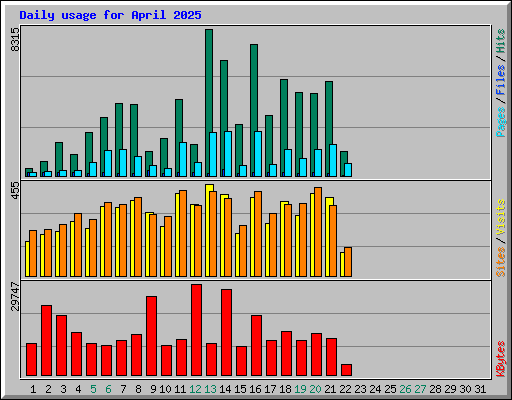Select the day 5 label on x-axis
This screenshot has width=512, height=400.
point(93,389)
